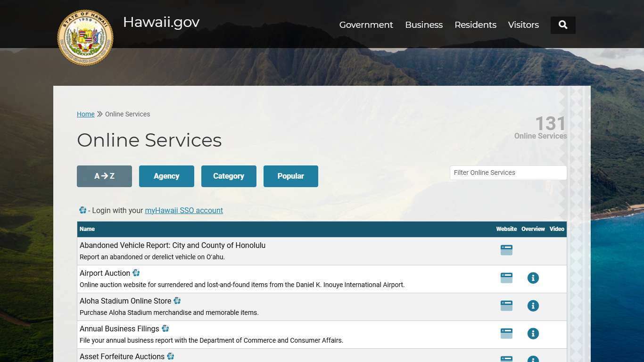Open website icon for Abandoned Vehicle Report
The image size is (644, 362).
[x=506, y=250]
